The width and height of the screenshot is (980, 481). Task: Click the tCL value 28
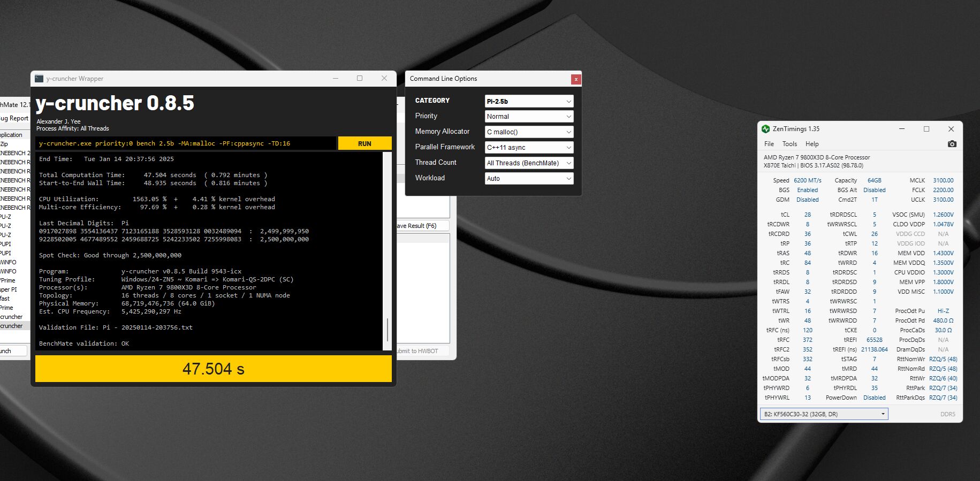(x=807, y=215)
